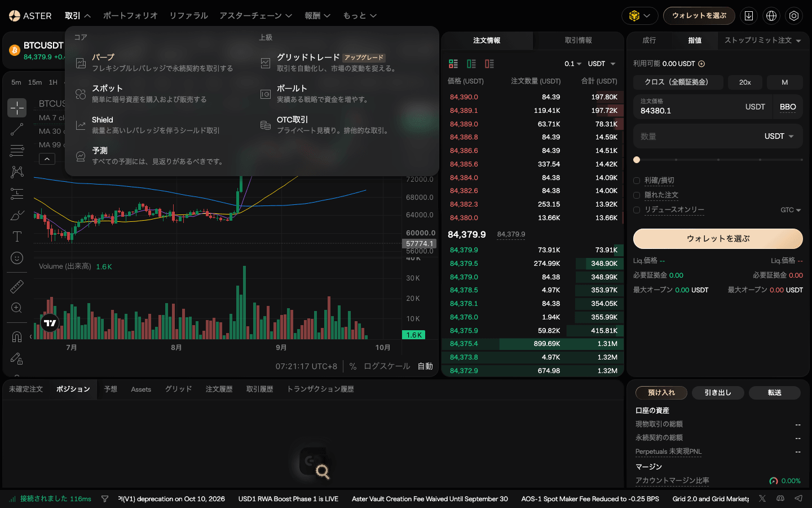Show asks-only order book view
Screen dimensions: 812x508
489,64
